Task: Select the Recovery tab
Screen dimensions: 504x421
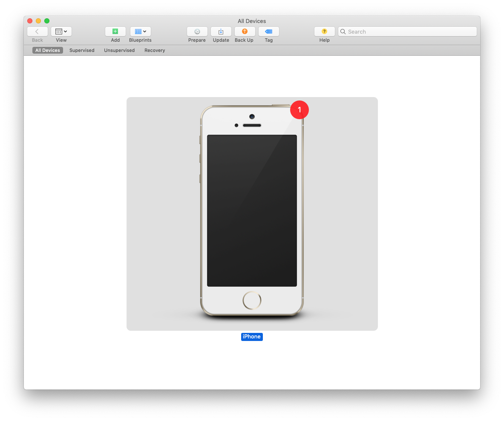Action: 155,50
